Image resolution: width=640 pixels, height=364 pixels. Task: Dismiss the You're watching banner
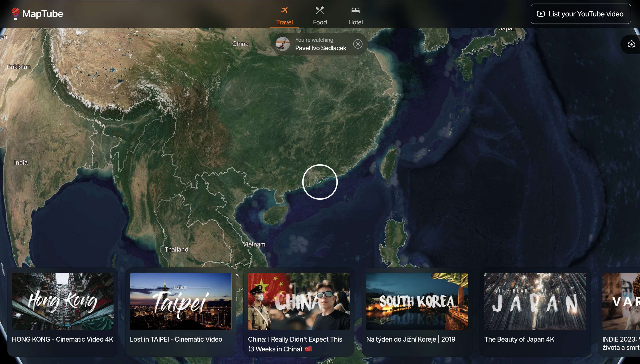tap(358, 44)
